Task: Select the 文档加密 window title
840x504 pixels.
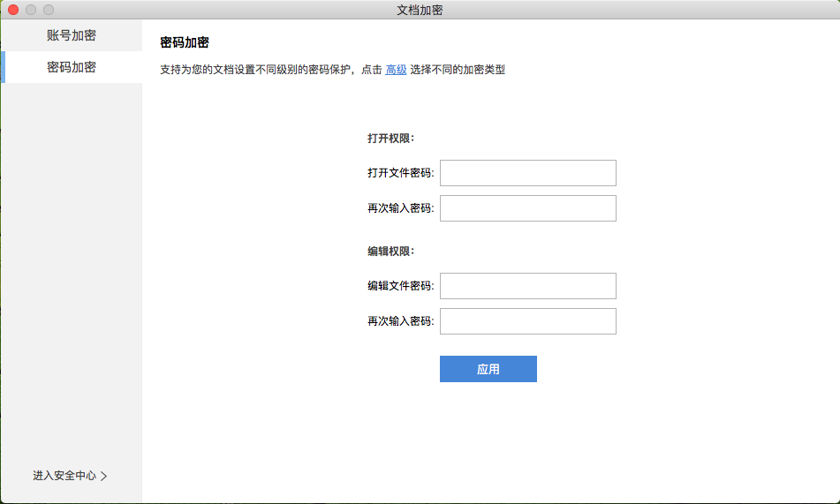Action: [420, 11]
